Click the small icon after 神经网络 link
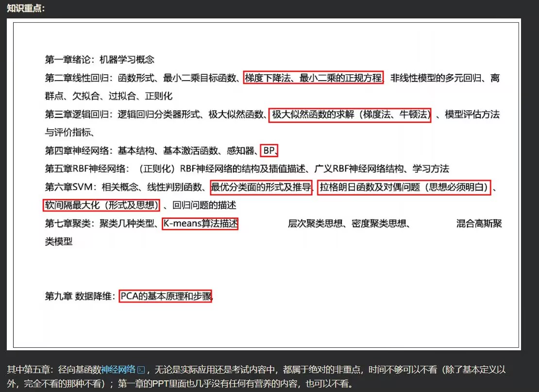This screenshot has width=539, height=392. 141,370
